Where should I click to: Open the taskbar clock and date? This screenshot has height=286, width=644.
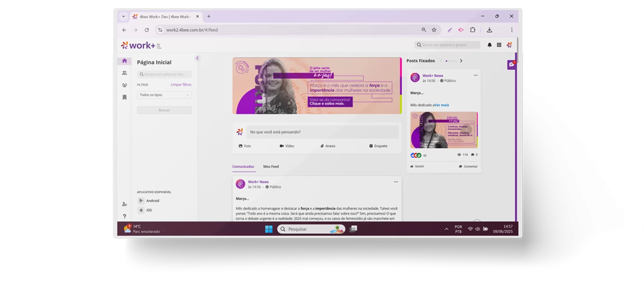[x=503, y=229]
